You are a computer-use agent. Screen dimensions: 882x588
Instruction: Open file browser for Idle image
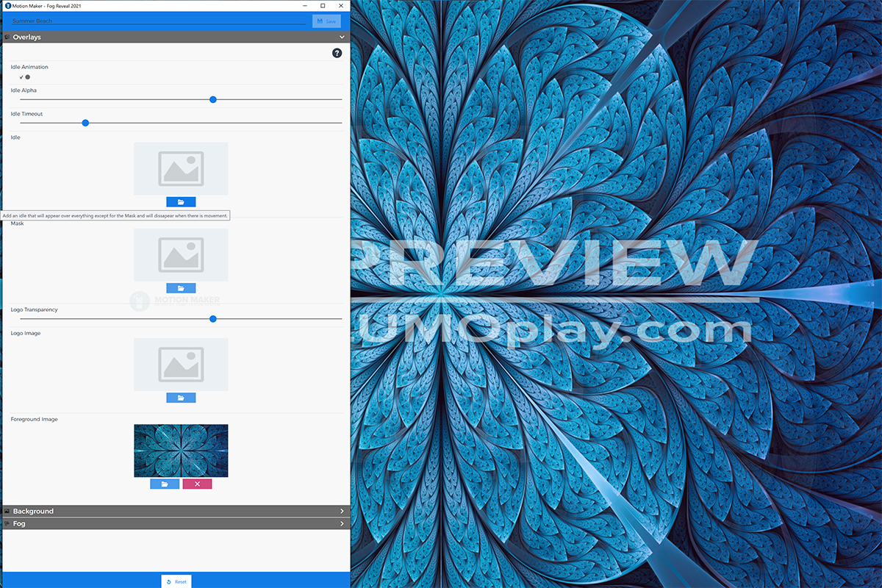click(x=181, y=202)
